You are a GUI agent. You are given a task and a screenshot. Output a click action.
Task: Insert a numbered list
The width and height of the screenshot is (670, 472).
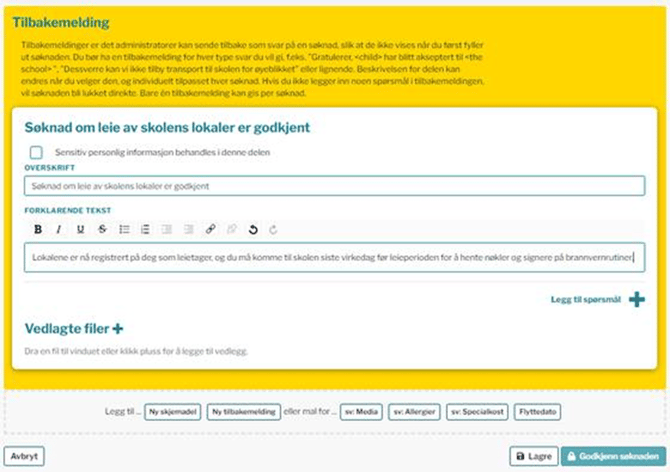pyautogui.click(x=145, y=229)
